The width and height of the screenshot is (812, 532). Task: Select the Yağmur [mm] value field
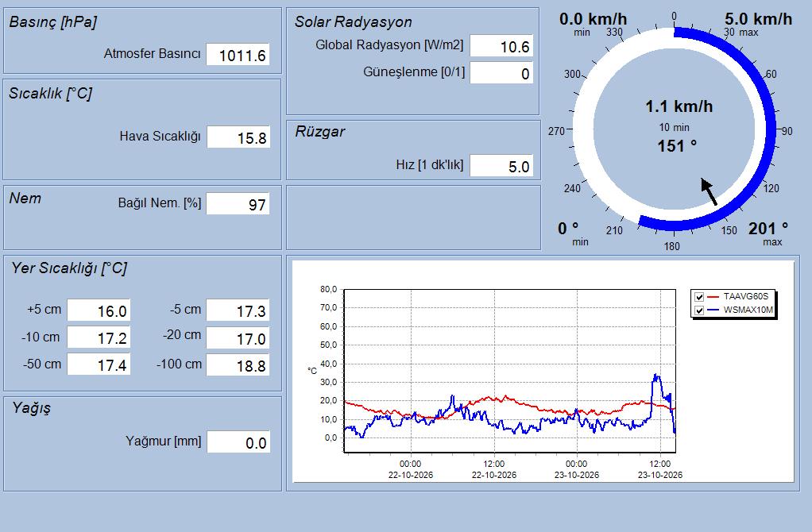click(238, 442)
